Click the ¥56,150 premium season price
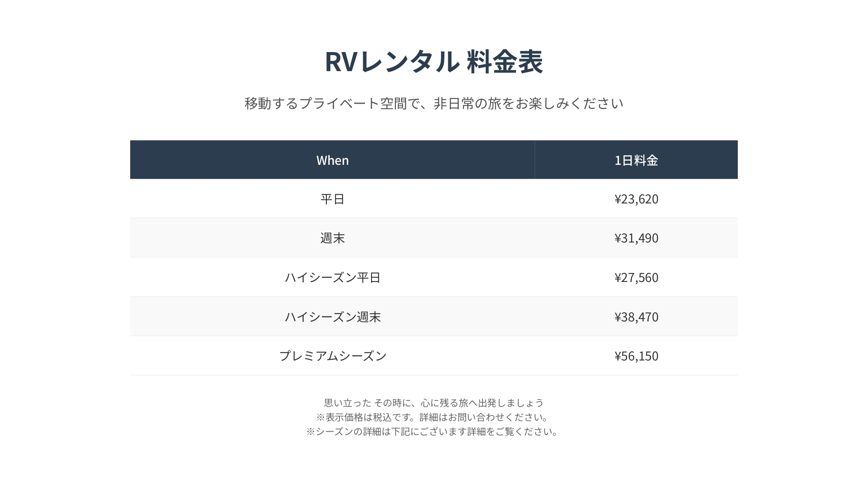The image size is (868, 488). pos(636,356)
